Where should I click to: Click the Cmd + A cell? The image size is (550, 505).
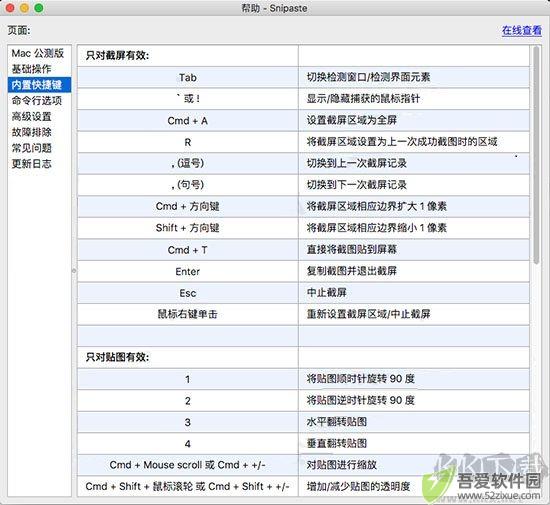188,121
